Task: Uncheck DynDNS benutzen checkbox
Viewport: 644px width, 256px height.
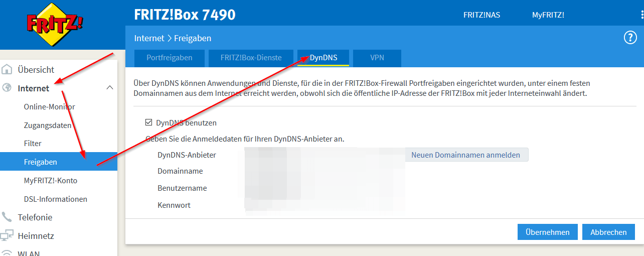Action: point(148,122)
